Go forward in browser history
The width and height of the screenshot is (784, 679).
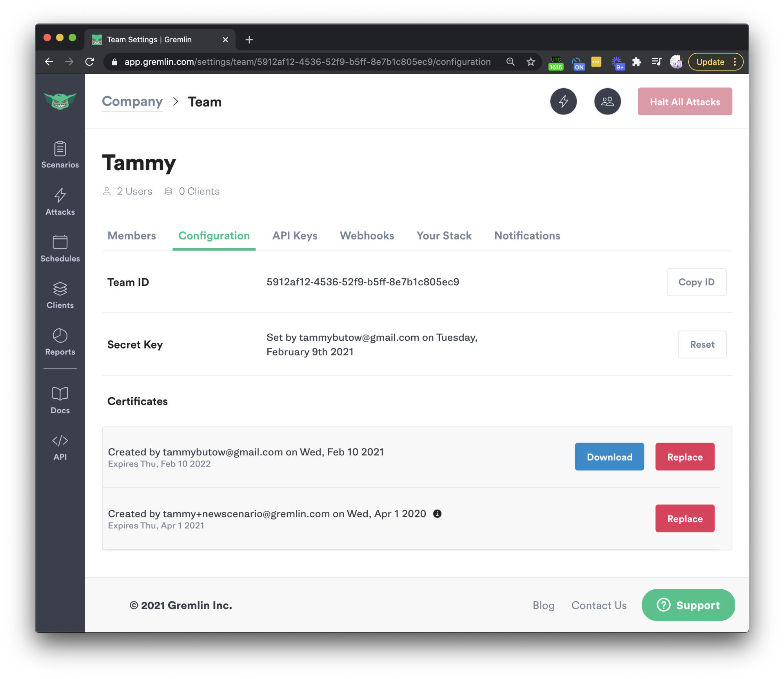coord(69,62)
